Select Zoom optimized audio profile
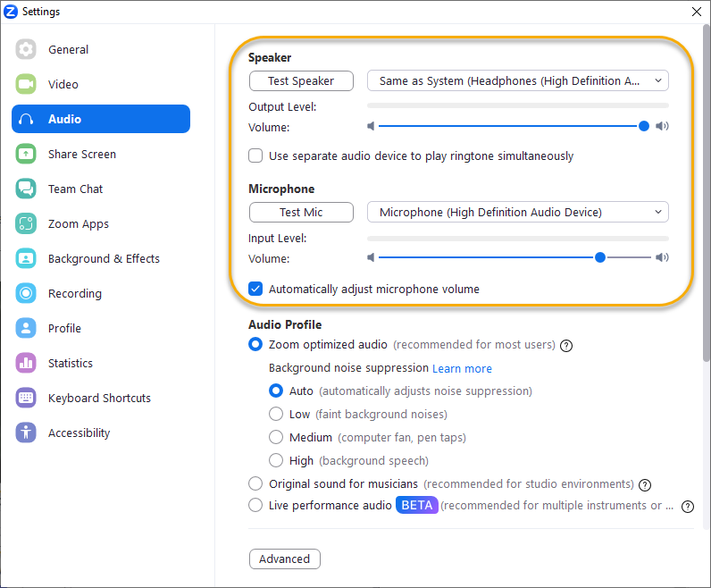 click(255, 344)
